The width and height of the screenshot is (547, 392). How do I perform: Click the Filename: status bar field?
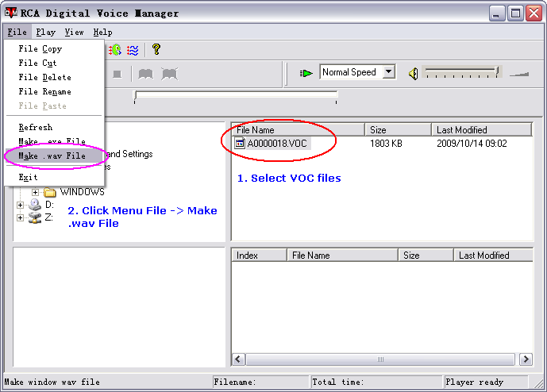(261, 382)
